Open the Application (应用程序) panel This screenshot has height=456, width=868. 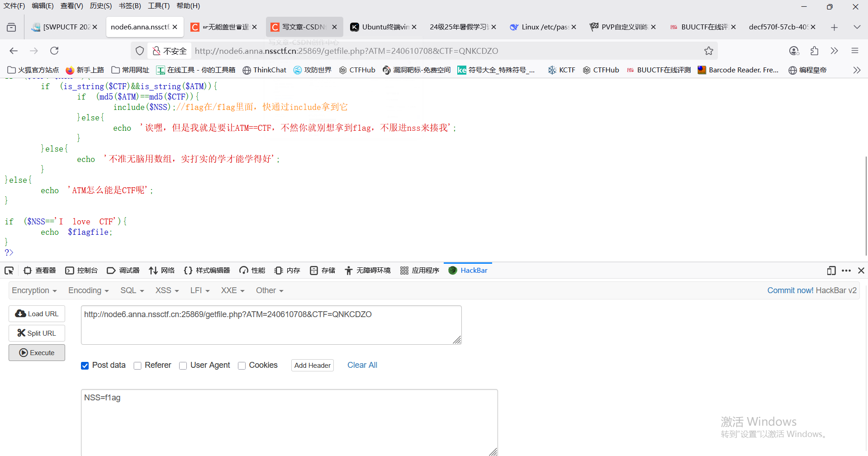tap(420, 271)
